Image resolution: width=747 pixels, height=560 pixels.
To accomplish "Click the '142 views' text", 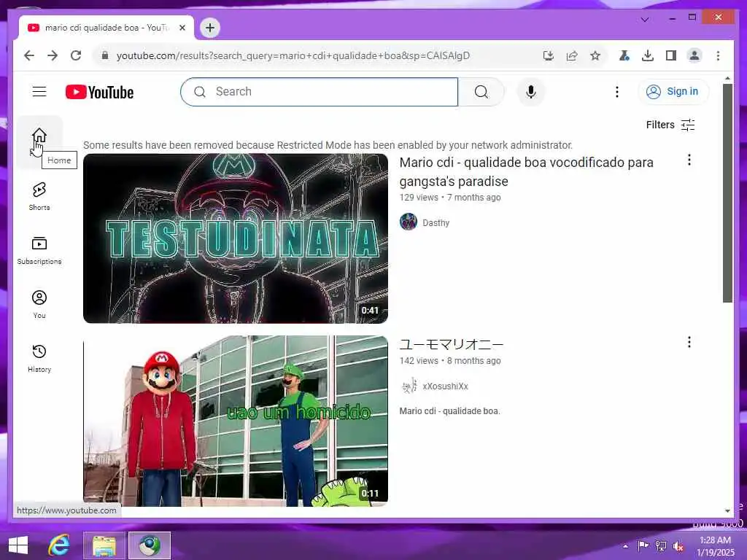I will click(419, 360).
